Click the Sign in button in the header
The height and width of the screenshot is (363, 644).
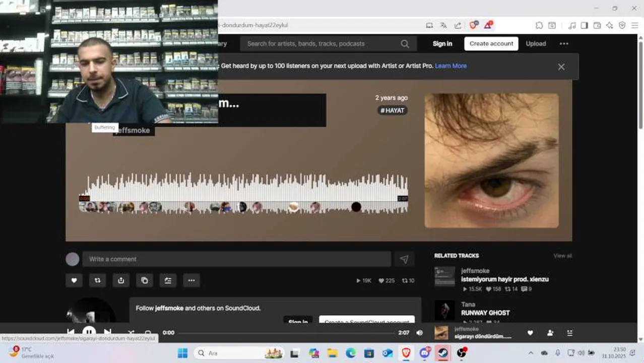[442, 44]
